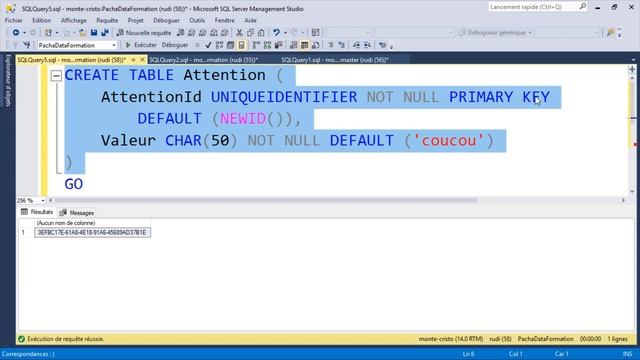Click the monte-cristo (14.0 RTM) status entry
Viewport: 640px width, 360px height.
(x=451, y=339)
